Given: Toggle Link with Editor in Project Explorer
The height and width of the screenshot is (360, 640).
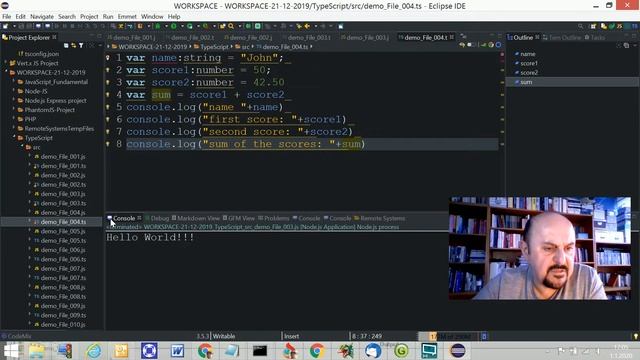Looking at the screenshot, I should click(73, 45).
